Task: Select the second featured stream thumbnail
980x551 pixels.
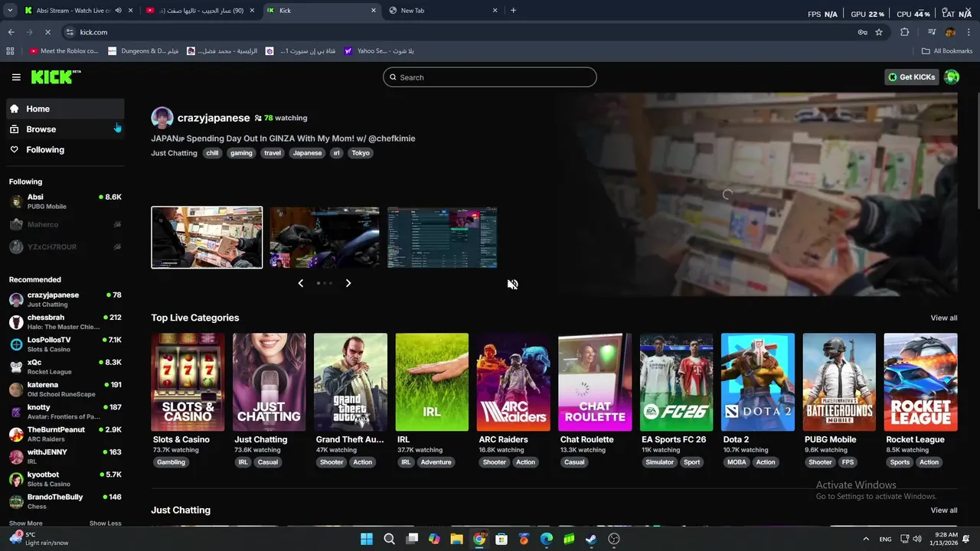Action: click(x=325, y=237)
